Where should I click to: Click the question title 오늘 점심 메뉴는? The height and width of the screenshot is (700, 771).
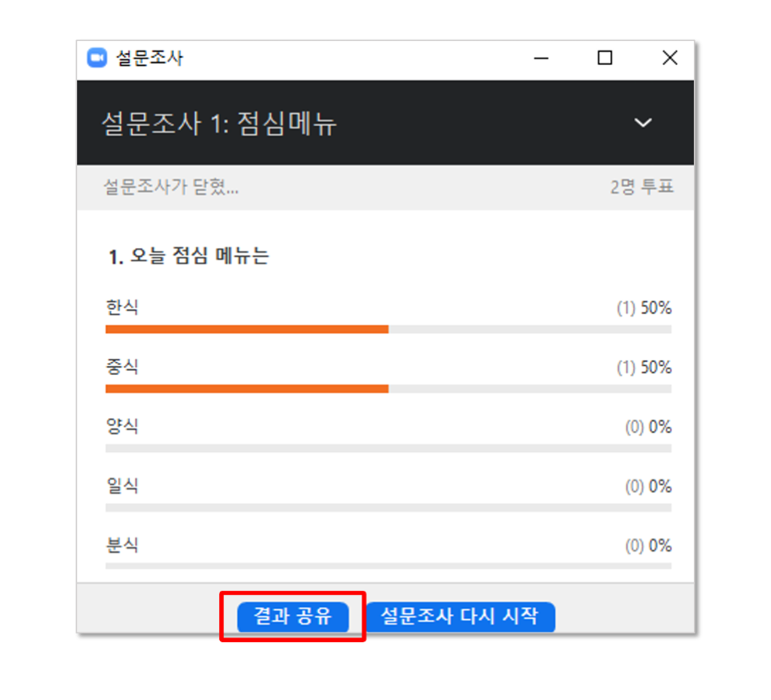click(x=199, y=256)
